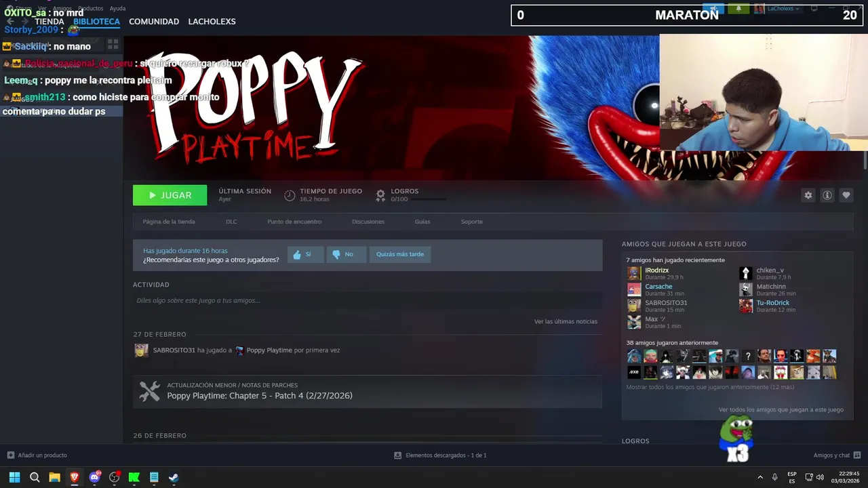Open BIBLIOTECA tab

(96, 22)
